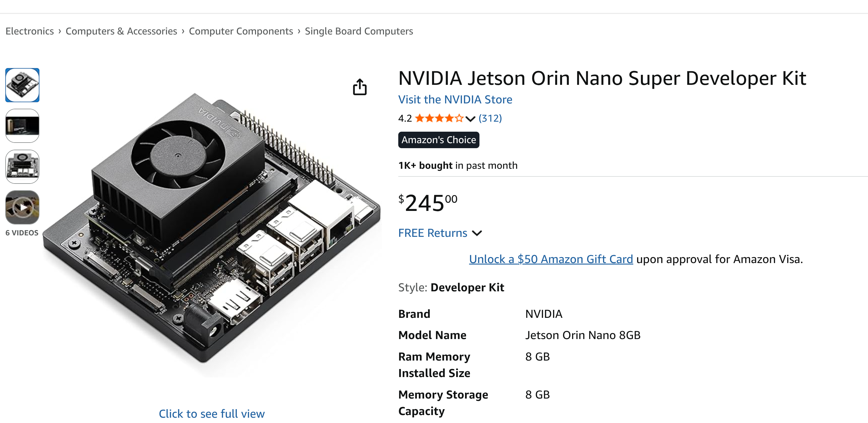Click to see full view link
868x423 pixels.
211,414
